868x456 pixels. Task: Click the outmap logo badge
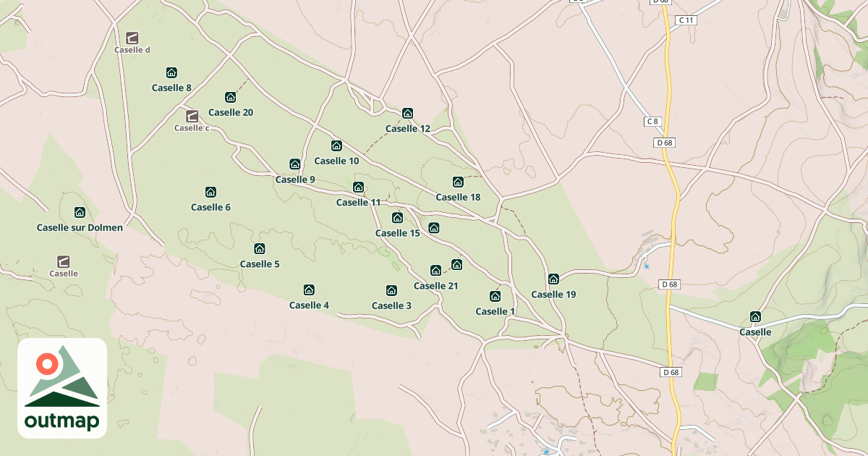pyautogui.click(x=62, y=388)
